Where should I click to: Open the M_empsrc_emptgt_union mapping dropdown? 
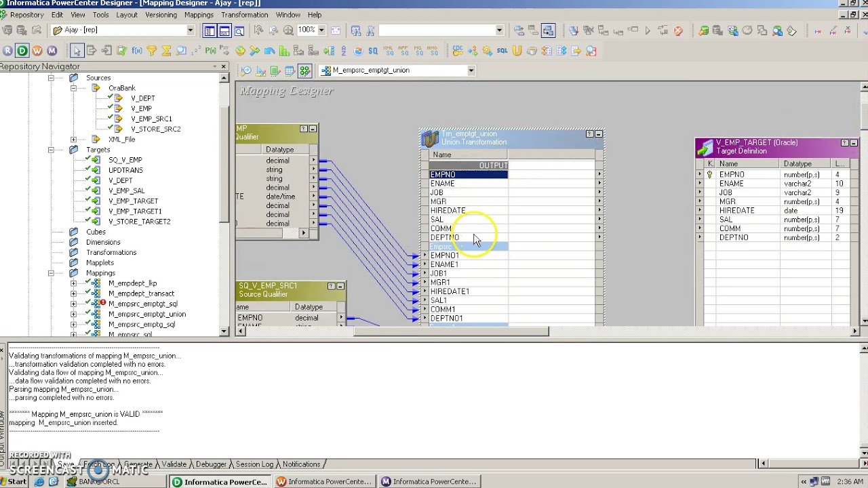(x=471, y=70)
